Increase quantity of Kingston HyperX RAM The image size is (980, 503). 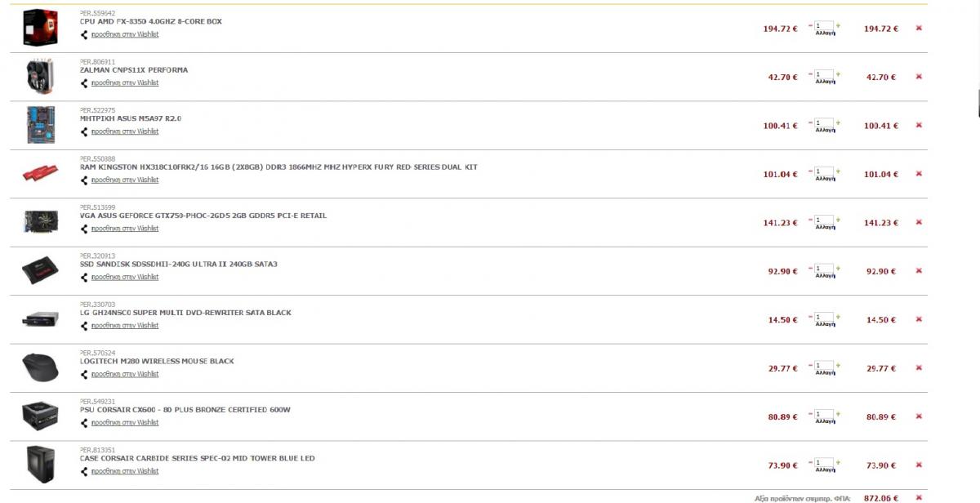[838, 171]
